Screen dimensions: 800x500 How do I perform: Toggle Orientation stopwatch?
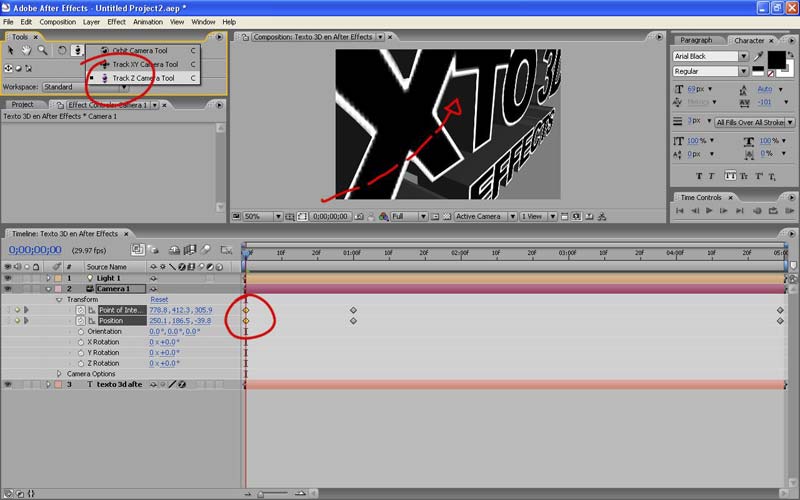(x=81, y=332)
